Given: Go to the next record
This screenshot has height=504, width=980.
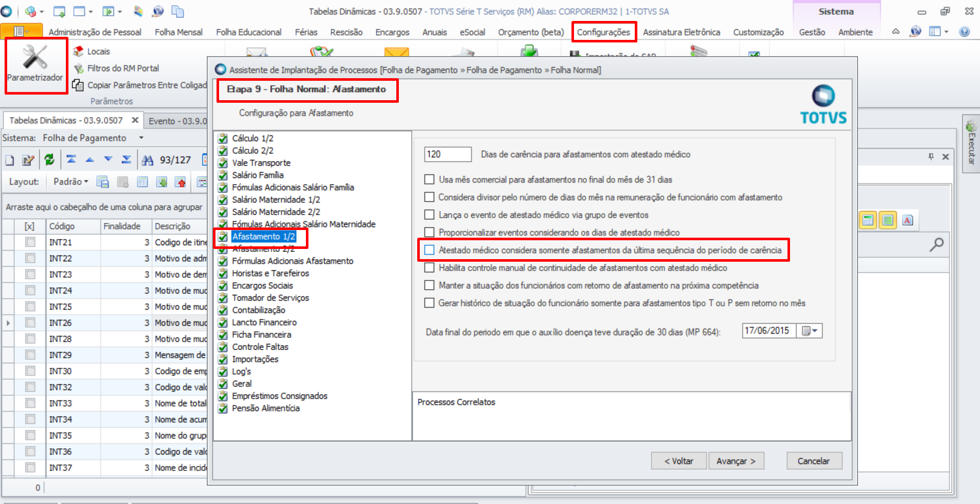Looking at the screenshot, I should click(x=108, y=159).
